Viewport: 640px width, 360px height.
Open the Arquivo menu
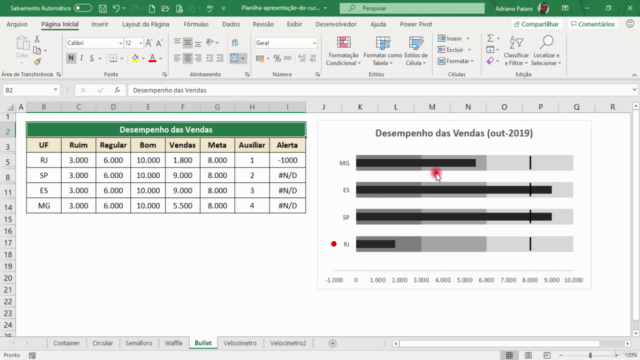coord(17,24)
